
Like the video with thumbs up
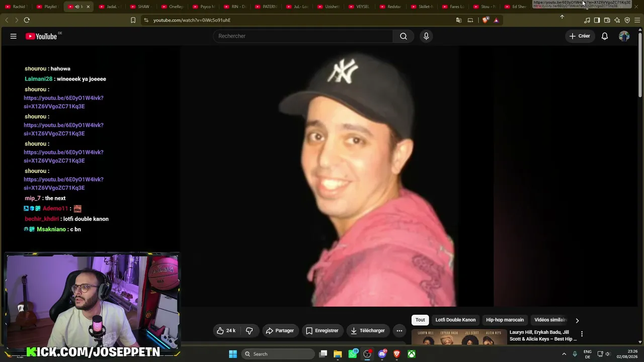[x=226, y=331]
